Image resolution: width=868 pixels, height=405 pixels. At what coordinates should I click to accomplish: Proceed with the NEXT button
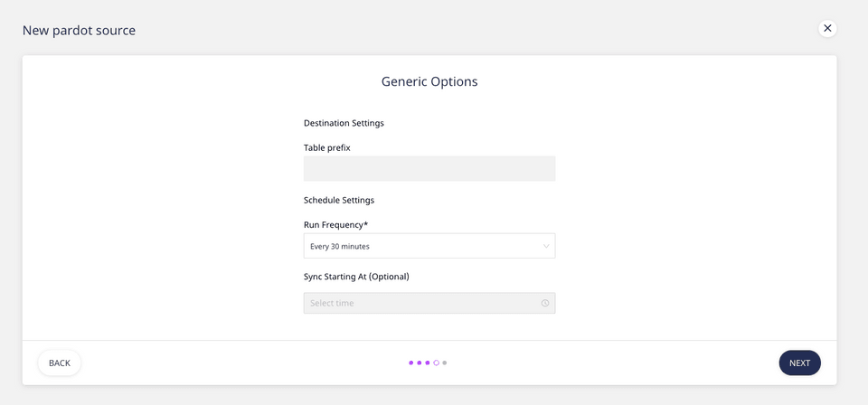tap(799, 363)
